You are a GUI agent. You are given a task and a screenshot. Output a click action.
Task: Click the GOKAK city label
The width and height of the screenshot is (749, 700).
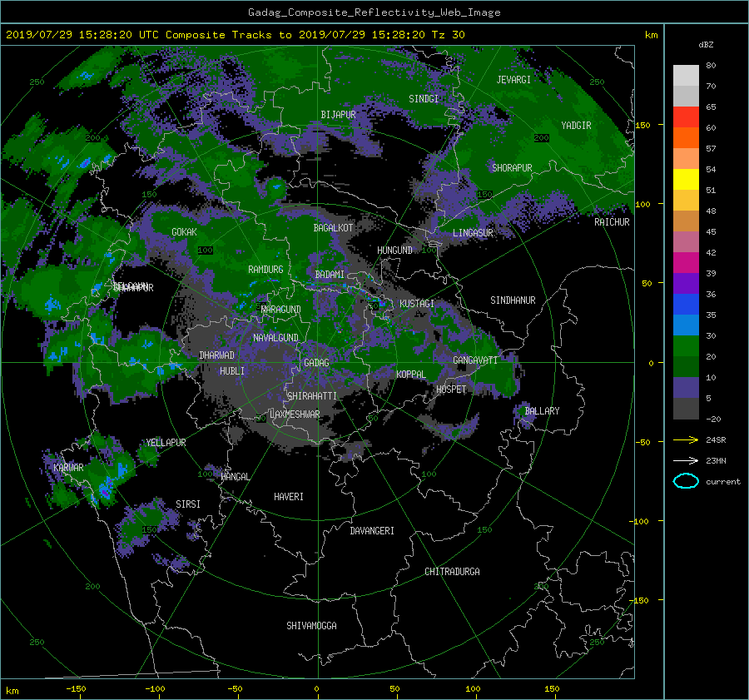(x=184, y=232)
